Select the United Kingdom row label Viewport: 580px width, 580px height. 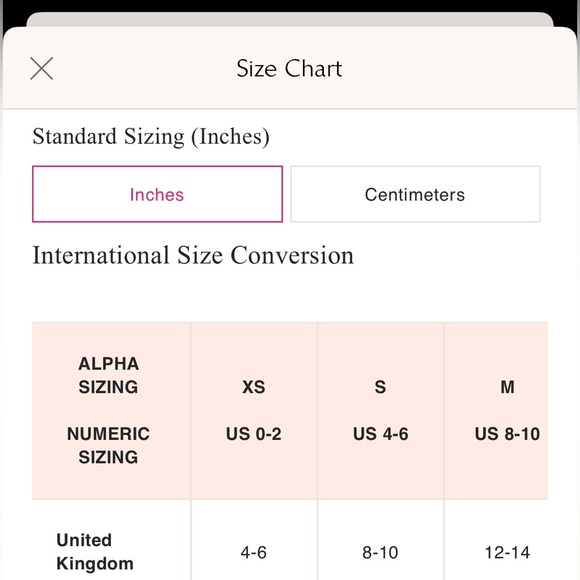pos(95,552)
